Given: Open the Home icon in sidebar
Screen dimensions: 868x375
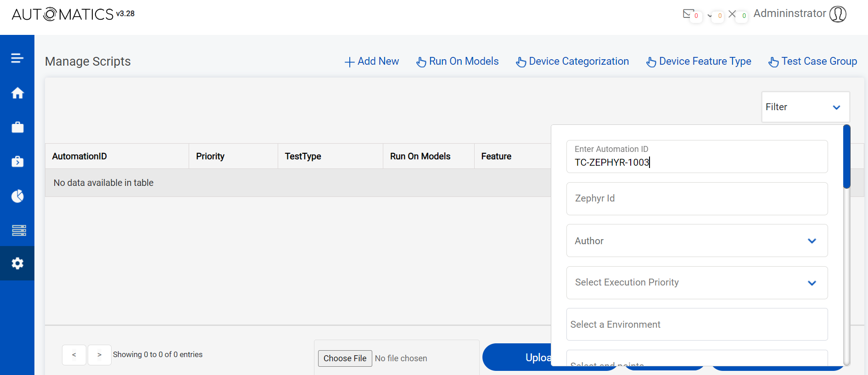Looking at the screenshot, I should click(17, 93).
